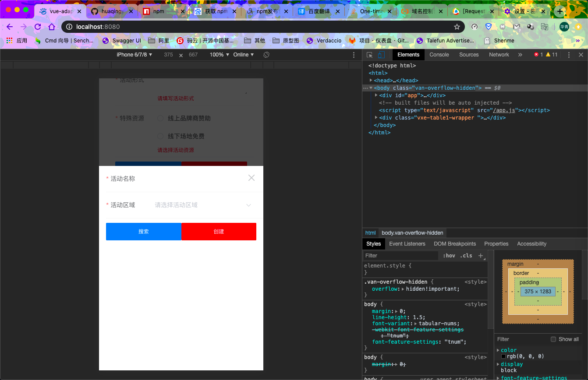Select the 线上品牌商赞助 radio option

(x=160, y=118)
